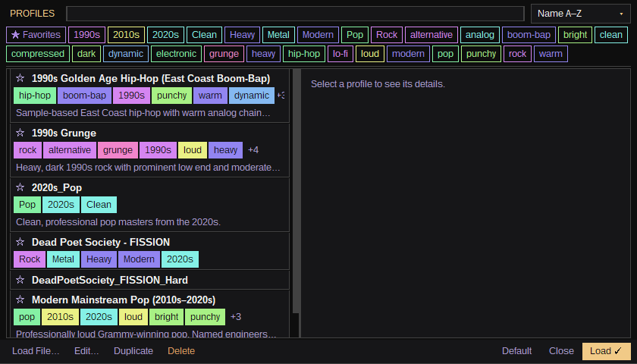Click the profiles search field
This screenshot has height=364, width=637.
click(295, 14)
